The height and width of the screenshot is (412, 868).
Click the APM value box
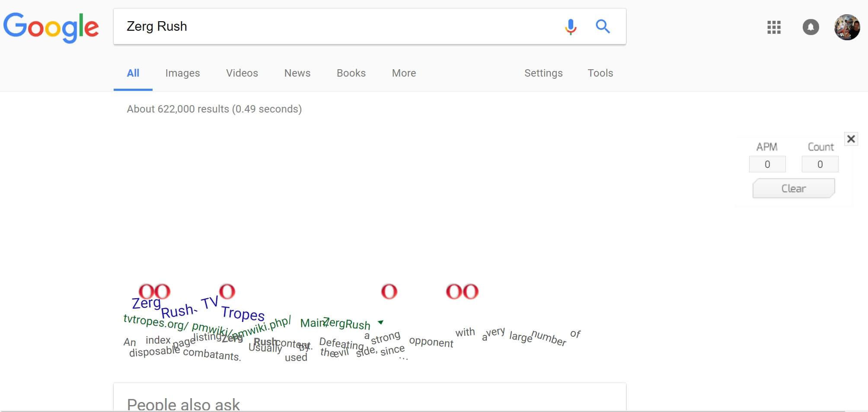pos(767,164)
